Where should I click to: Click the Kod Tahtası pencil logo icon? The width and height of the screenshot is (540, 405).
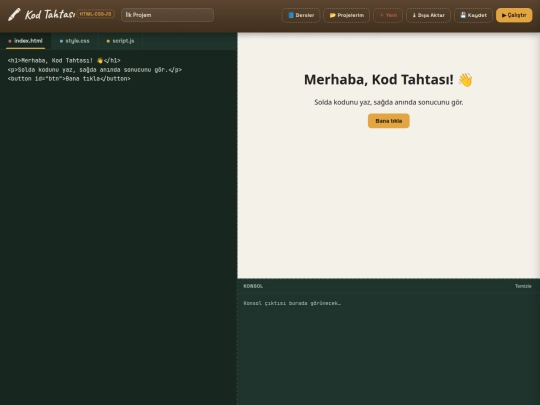tap(14, 15)
